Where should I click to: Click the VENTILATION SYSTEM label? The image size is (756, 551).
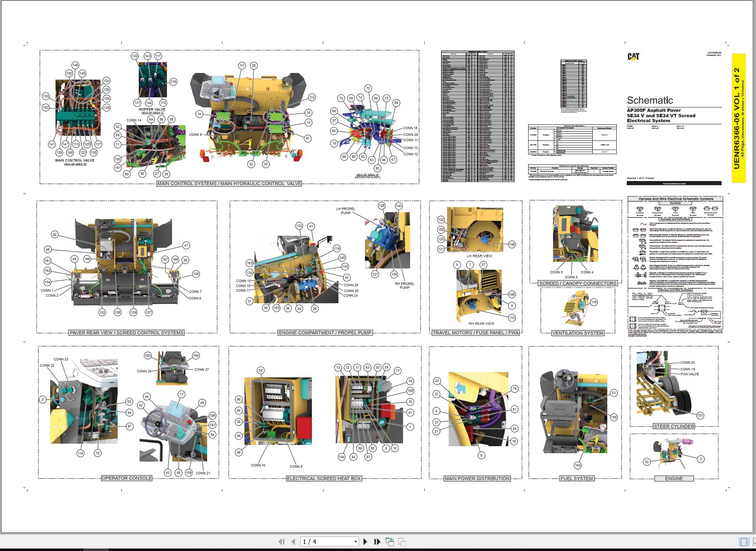click(577, 333)
